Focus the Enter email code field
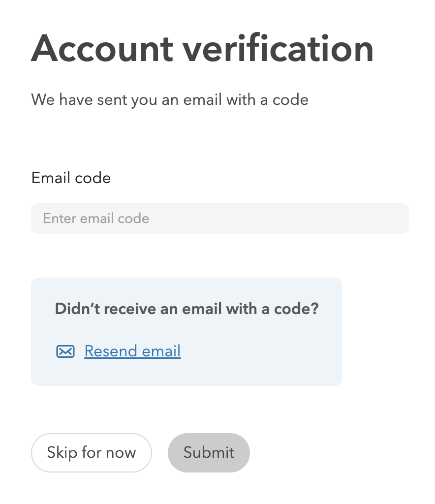Image resolution: width=435 pixels, height=504 pixels. tap(220, 219)
